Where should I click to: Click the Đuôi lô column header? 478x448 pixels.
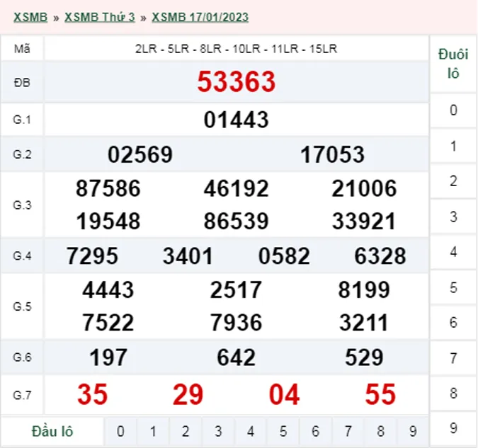tap(453, 64)
